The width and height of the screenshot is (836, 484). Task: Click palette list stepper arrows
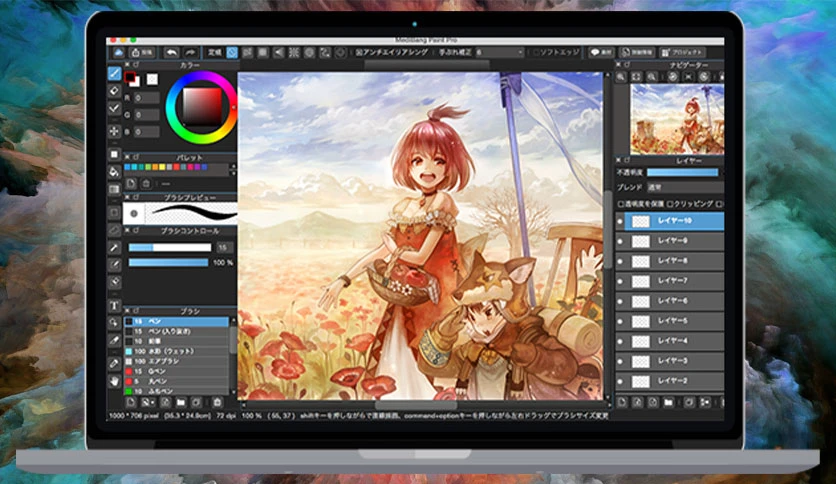(232, 170)
